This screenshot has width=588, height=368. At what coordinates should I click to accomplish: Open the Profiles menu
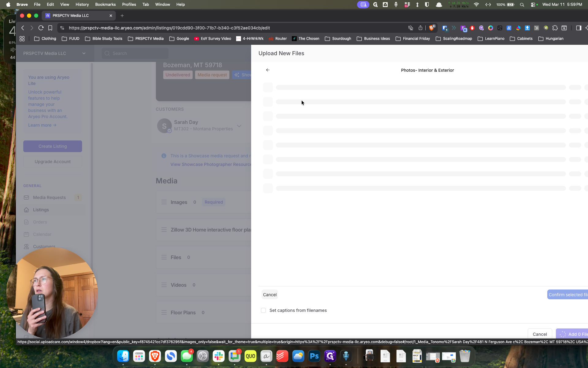tap(129, 4)
